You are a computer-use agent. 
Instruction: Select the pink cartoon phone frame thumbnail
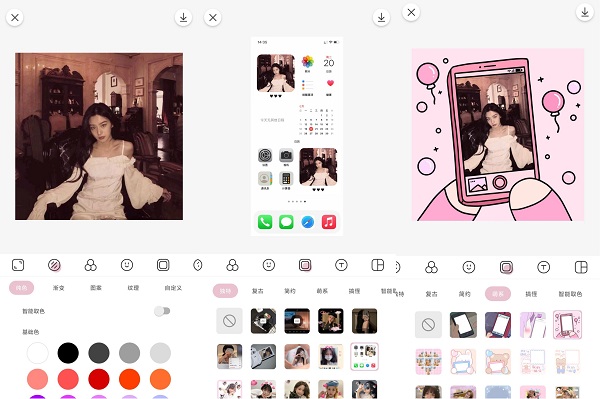567,325
